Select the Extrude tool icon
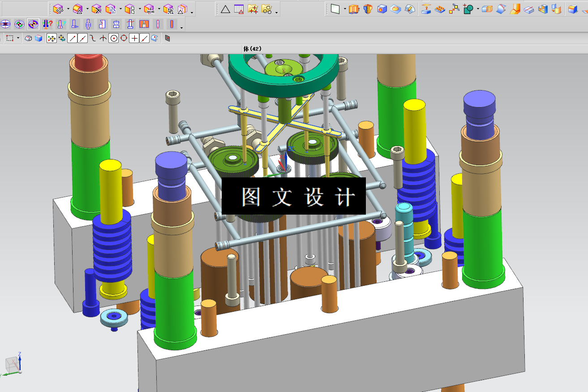The width and height of the screenshot is (588, 392). click(x=354, y=9)
